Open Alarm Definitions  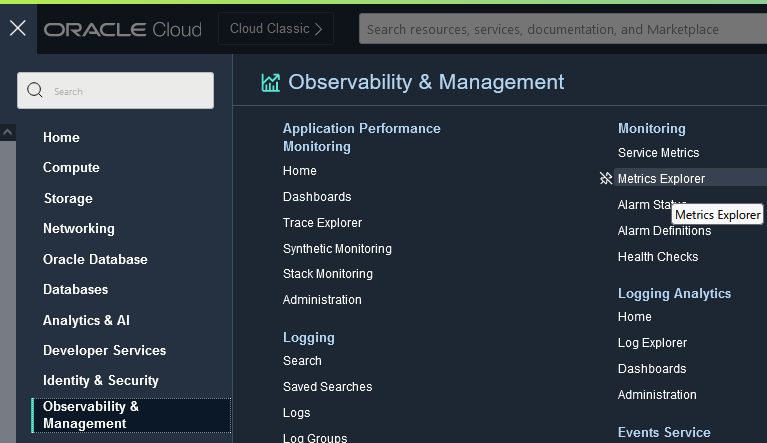tap(664, 231)
